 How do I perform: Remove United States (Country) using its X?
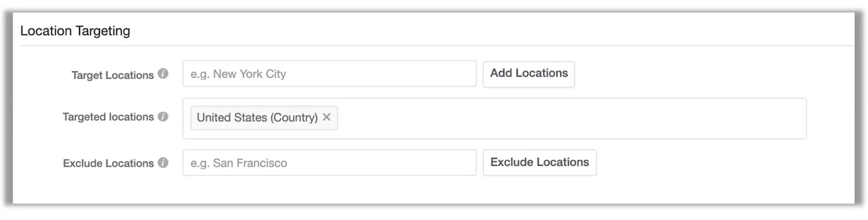coord(326,117)
